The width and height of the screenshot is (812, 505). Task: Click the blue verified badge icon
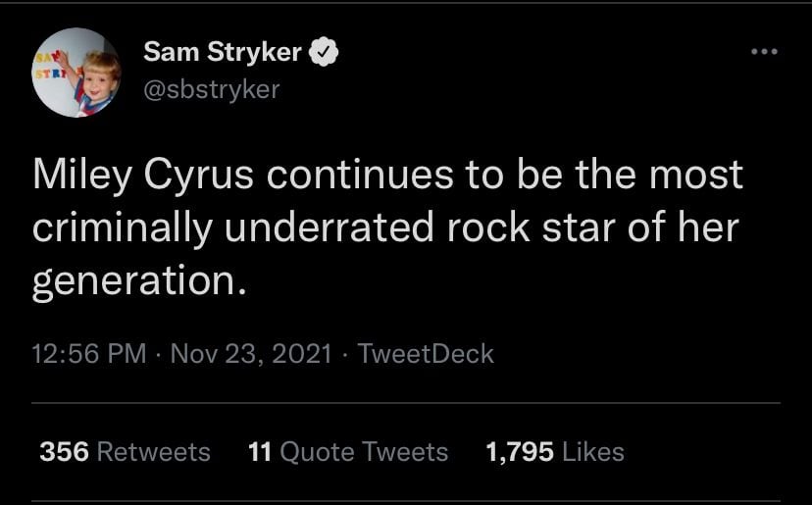[326, 52]
